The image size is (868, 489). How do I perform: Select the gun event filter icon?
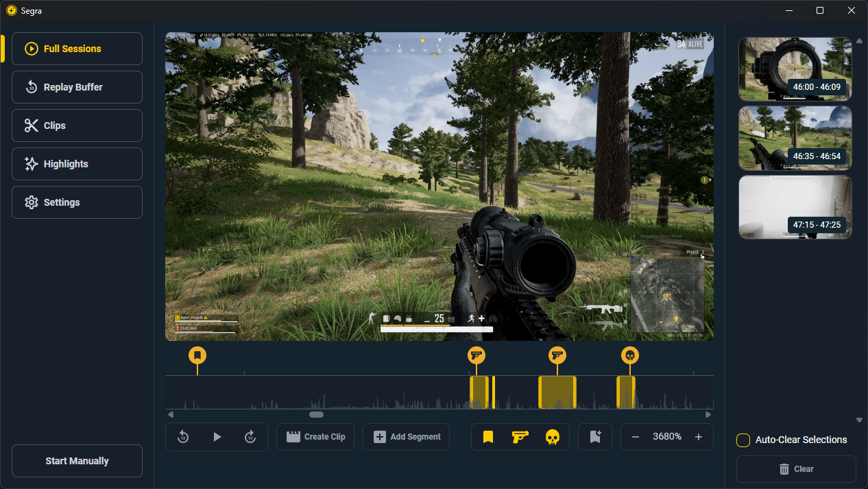(x=519, y=436)
